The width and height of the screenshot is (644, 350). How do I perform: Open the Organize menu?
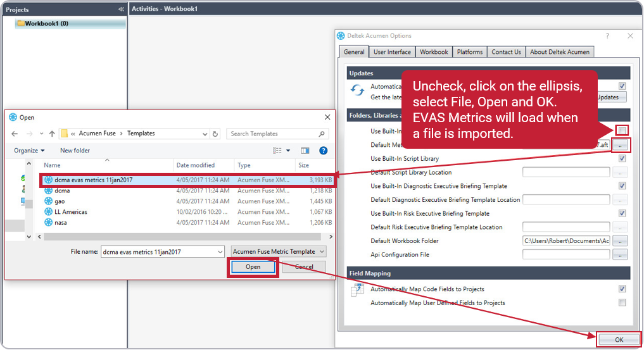pyautogui.click(x=29, y=151)
